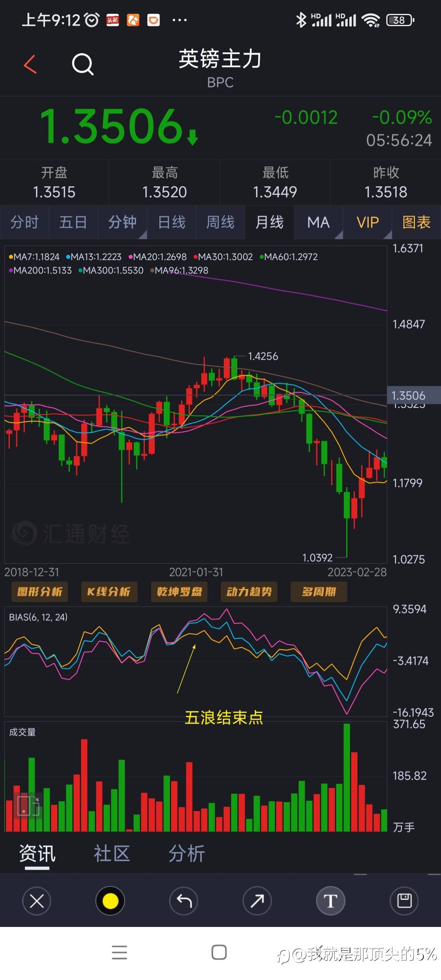Tap the 1.4256 high price marker

coord(263,356)
